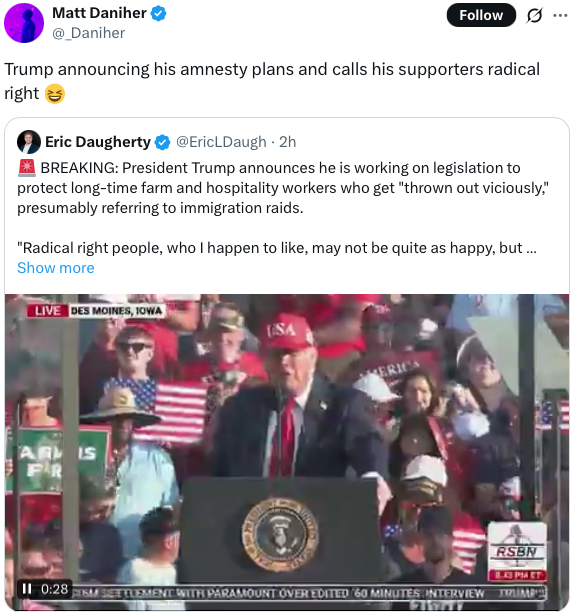Click the red siren emoji before BREAKING
Screen dimensions: 579x613
[27, 168]
